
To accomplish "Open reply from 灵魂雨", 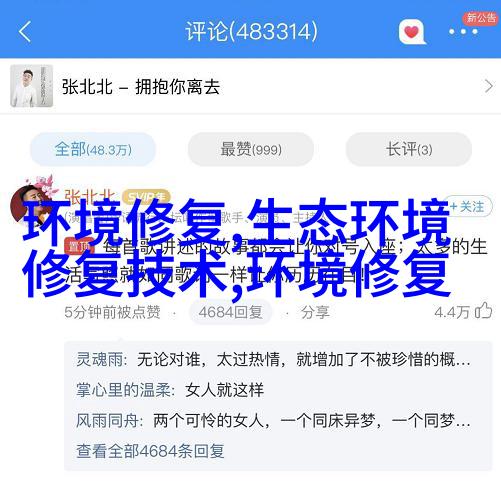I will (273, 359).
